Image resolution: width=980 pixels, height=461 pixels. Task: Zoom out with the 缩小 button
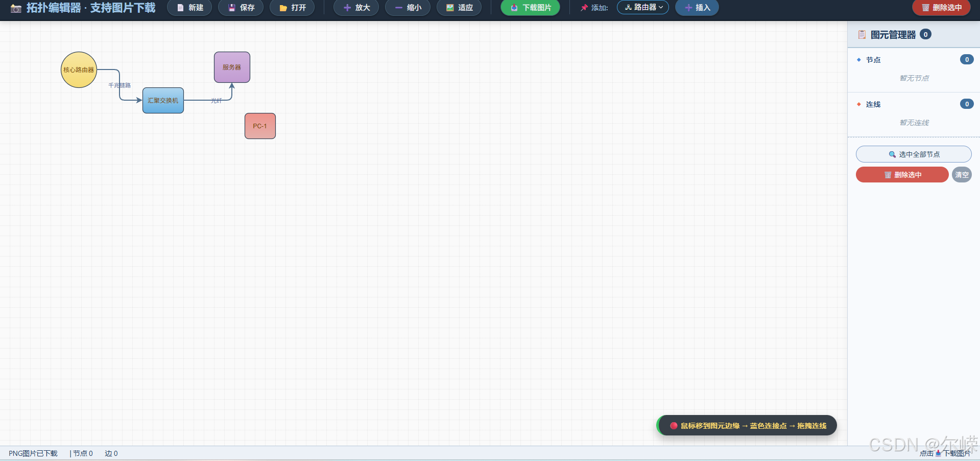pos(408,8)
